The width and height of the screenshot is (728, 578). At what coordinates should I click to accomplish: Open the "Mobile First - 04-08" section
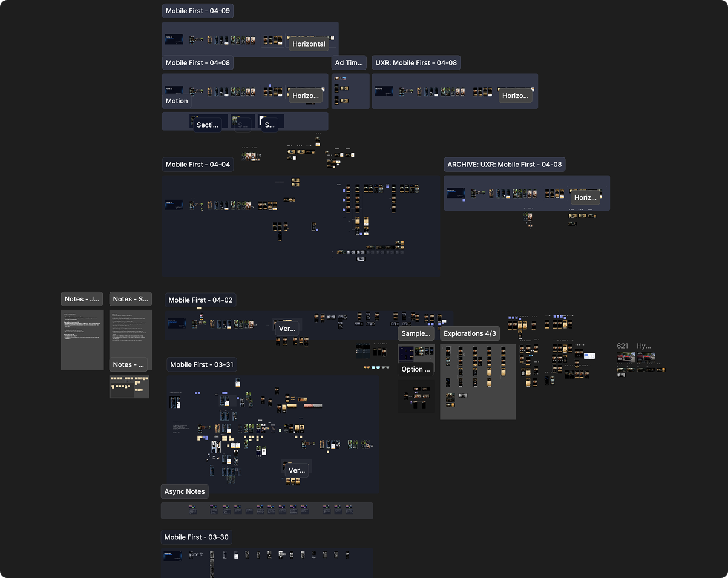[197, 62]
